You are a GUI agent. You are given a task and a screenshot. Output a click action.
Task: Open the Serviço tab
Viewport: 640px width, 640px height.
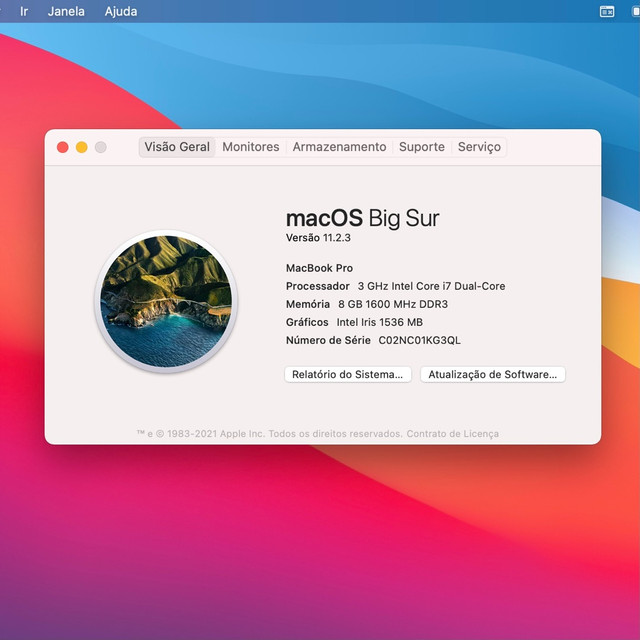click(479, 147)
